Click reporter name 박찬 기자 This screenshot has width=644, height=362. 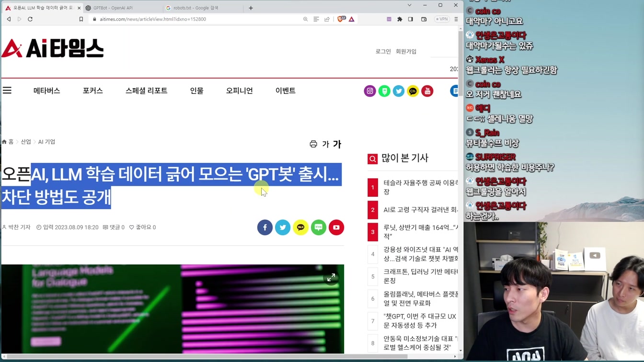coord(19,227)
